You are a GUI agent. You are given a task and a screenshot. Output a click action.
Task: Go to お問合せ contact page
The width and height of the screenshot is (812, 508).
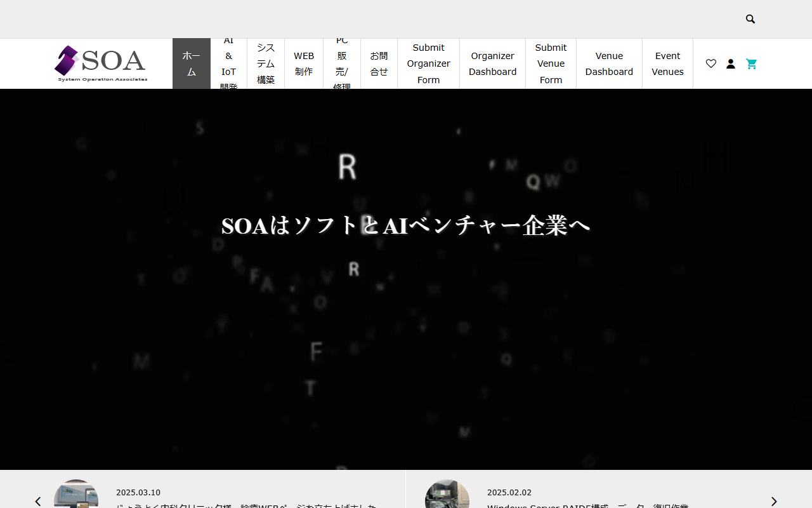pos(379,63)
